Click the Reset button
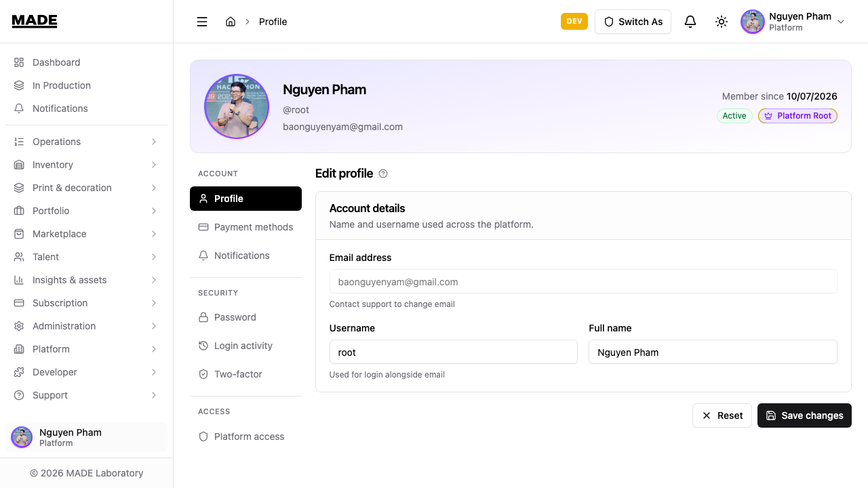Image resolution: width=868 pixels, height=488 pixels. click(722, 415)
